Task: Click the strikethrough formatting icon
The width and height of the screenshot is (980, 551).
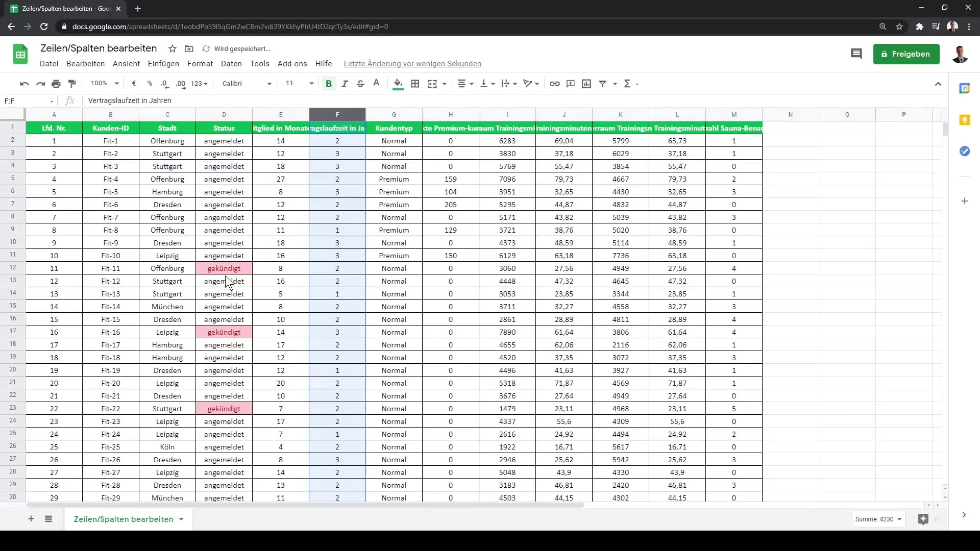Action: tap(360, 84)
